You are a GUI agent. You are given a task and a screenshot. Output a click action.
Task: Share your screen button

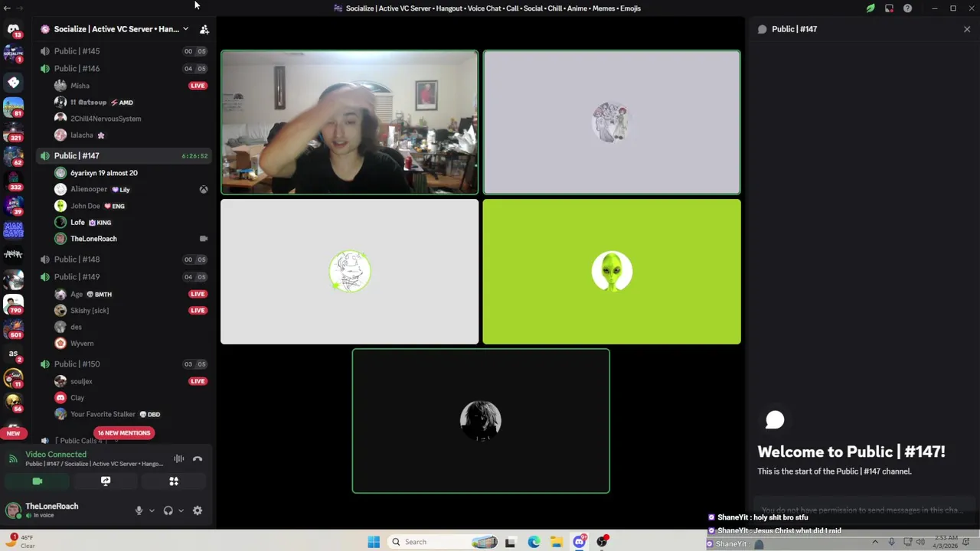click(106, 481)
